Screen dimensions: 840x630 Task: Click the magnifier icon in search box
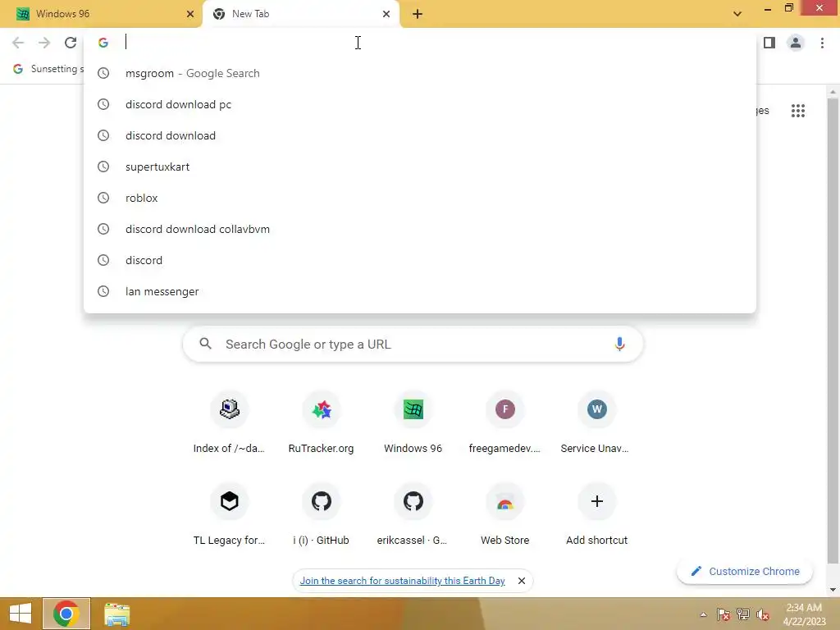[206, 344]
